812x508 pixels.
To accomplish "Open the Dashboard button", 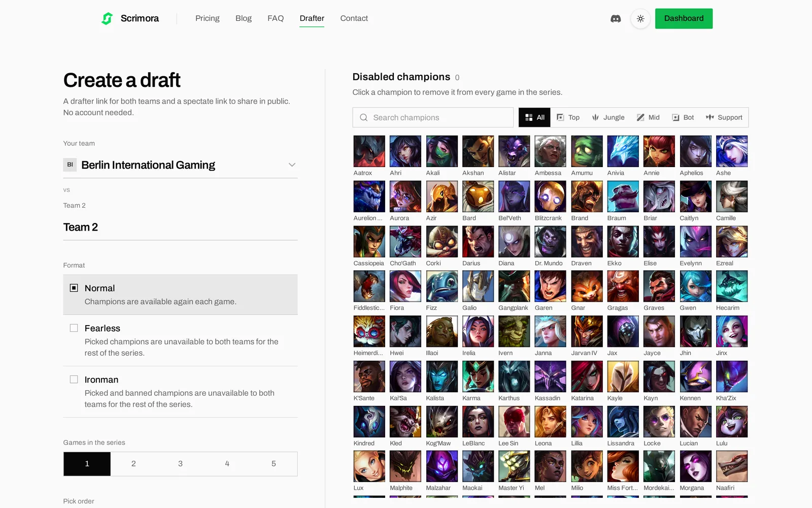I will (684, 19).
